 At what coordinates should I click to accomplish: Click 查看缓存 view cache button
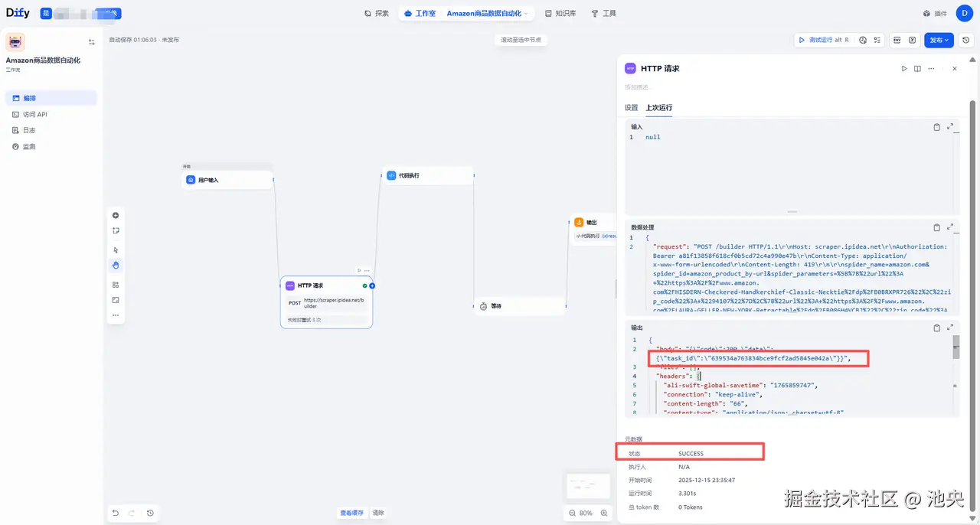point(352,513)
